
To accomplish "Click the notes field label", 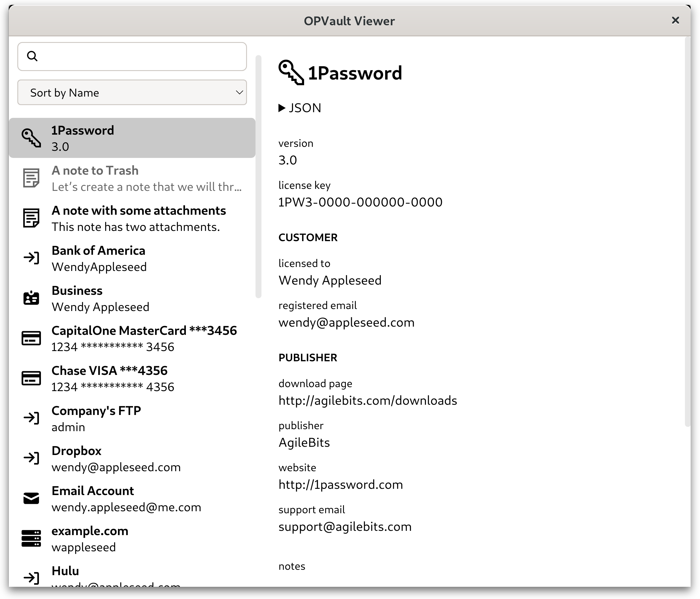I will 292,566.
